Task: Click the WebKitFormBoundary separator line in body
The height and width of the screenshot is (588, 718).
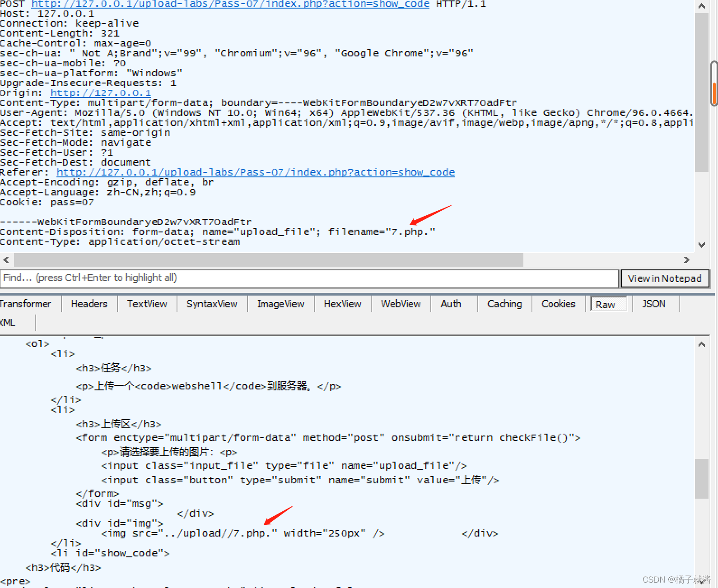Action: 126,222
